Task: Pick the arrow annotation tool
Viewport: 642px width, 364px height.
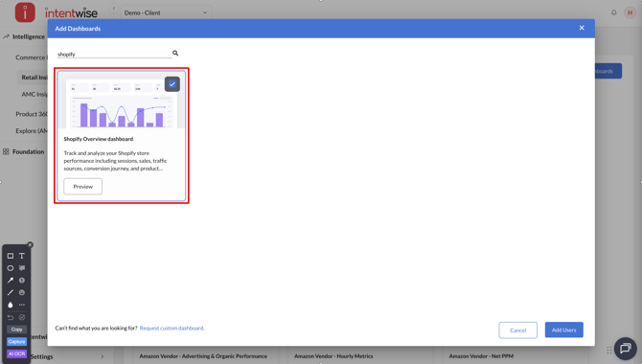Action: 11,281
